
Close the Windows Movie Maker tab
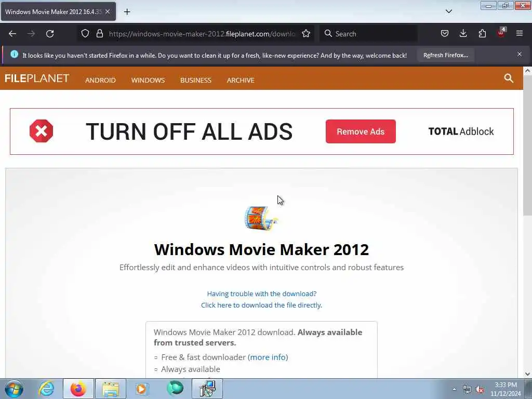(x=108, y=11)
